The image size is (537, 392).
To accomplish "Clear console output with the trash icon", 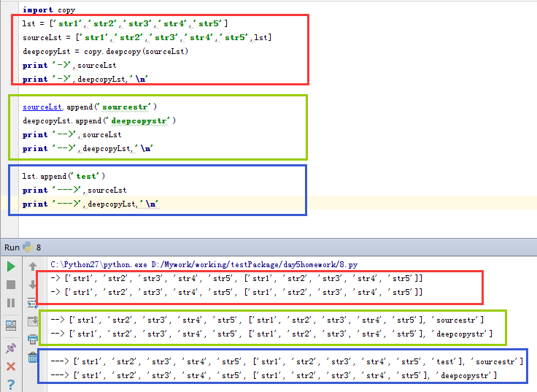I will (33, 358).
